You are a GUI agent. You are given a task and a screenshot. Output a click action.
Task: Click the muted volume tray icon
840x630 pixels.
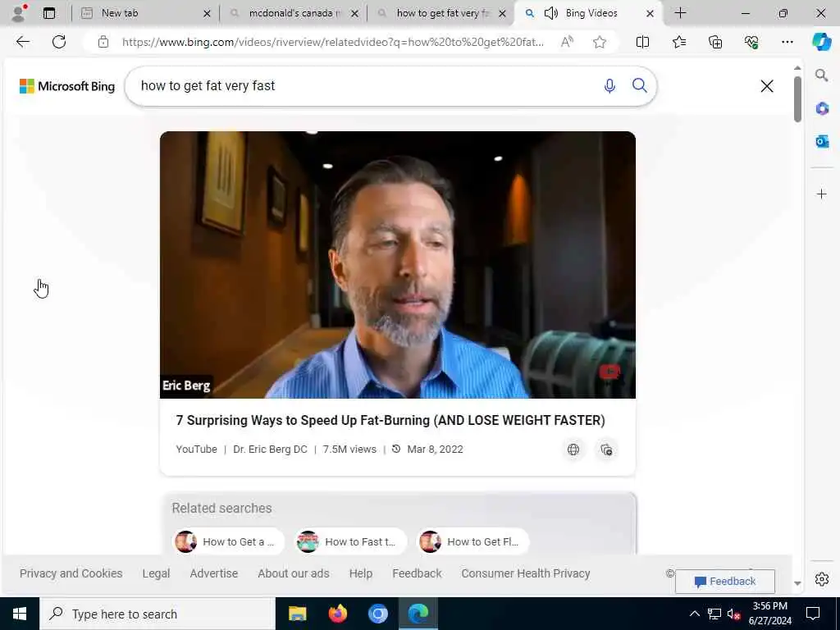tap(734, 614)
